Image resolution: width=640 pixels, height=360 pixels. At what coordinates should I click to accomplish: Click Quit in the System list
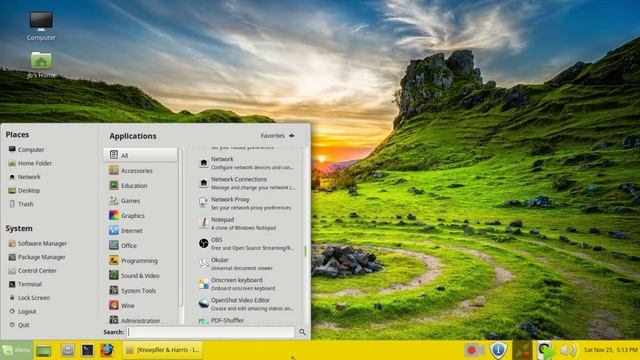(19, 325)
